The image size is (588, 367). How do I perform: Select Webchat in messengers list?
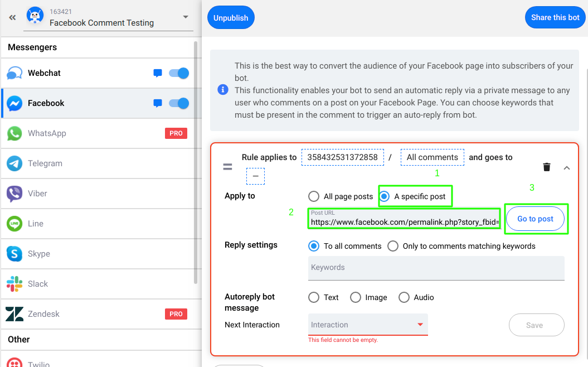[101, 73]
